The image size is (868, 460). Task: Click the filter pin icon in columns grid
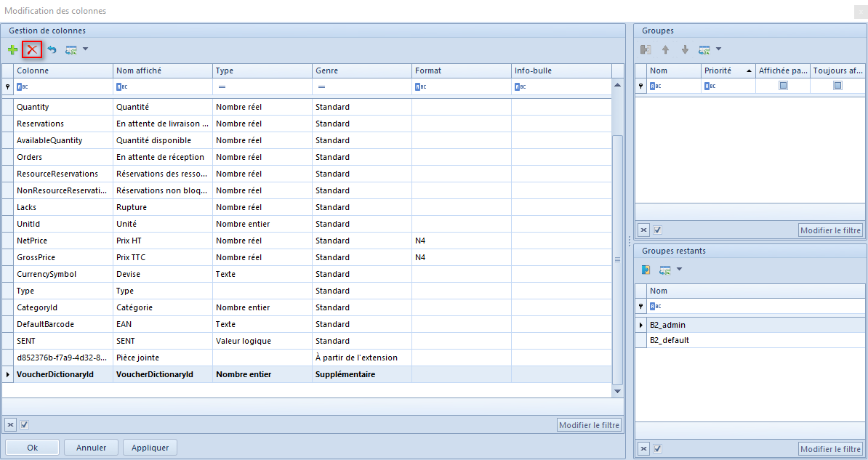(7, 86)
